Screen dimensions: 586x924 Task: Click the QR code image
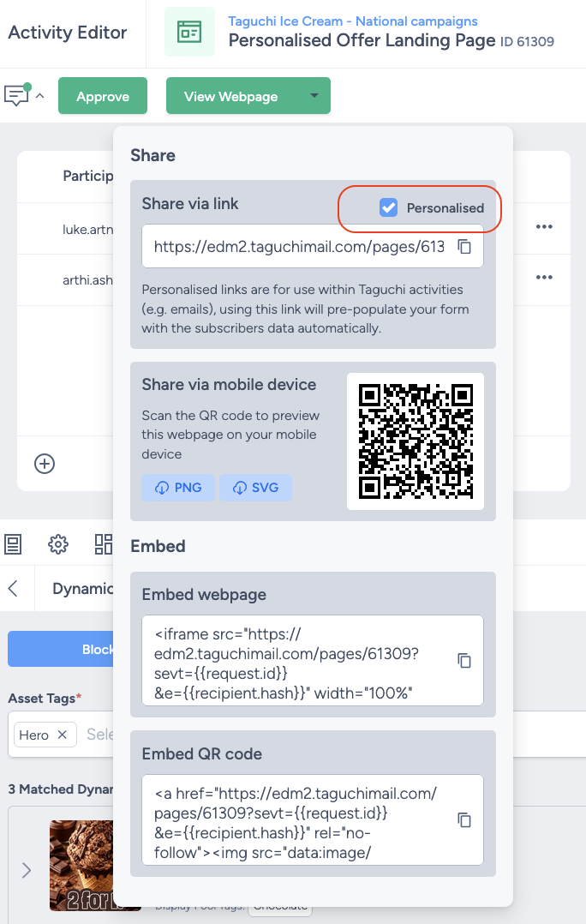(x=416, y=441)
